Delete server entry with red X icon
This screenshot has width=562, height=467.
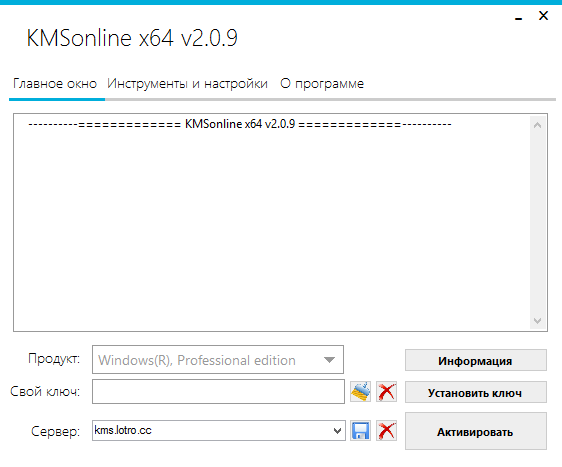(386, 430)
